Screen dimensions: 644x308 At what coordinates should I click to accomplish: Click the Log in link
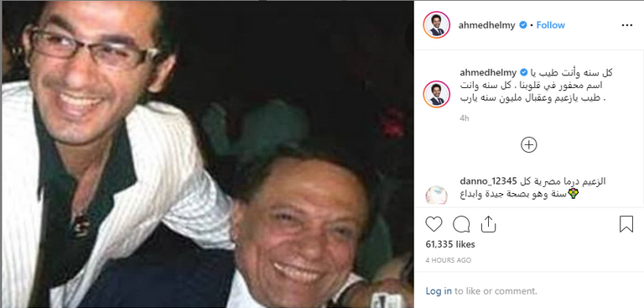click(x=439, y=291)
